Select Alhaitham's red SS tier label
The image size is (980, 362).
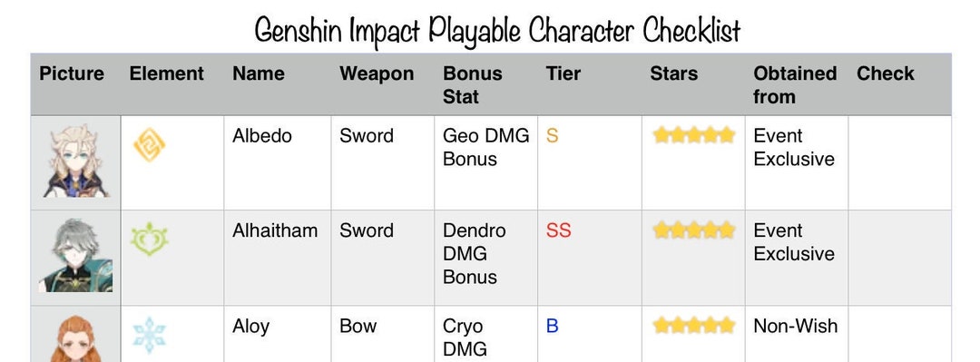click(558, 230)
